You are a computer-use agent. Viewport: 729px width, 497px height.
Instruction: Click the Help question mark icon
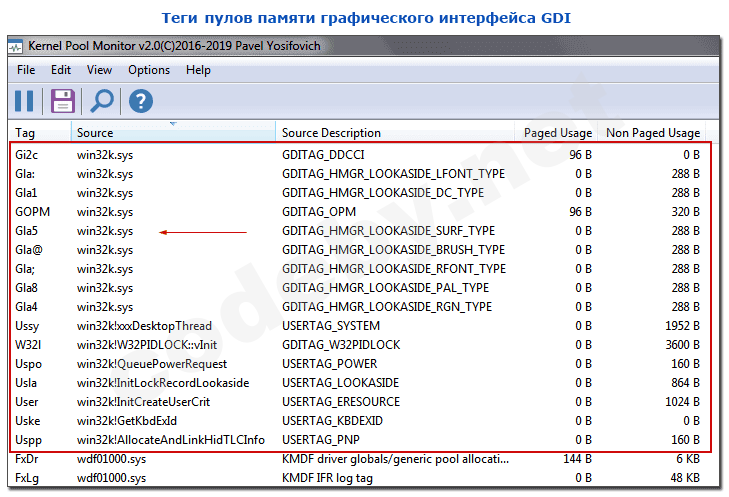click(x=141, y=100)
